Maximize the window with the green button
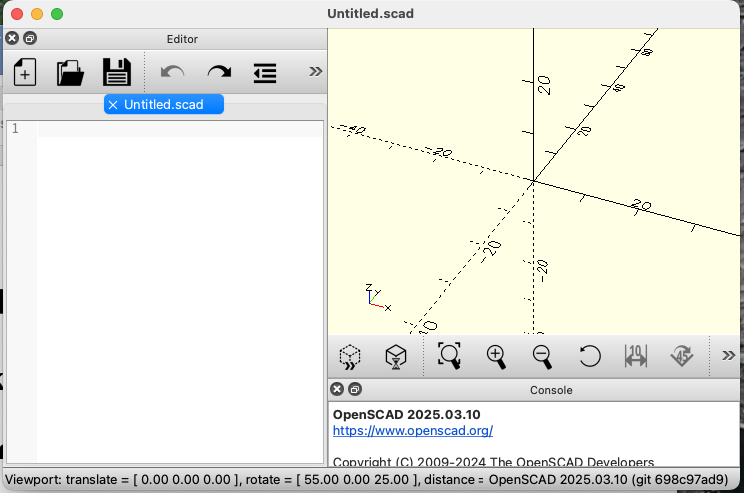The width and height of the screenshot is (744, 493). click(57, 14)
